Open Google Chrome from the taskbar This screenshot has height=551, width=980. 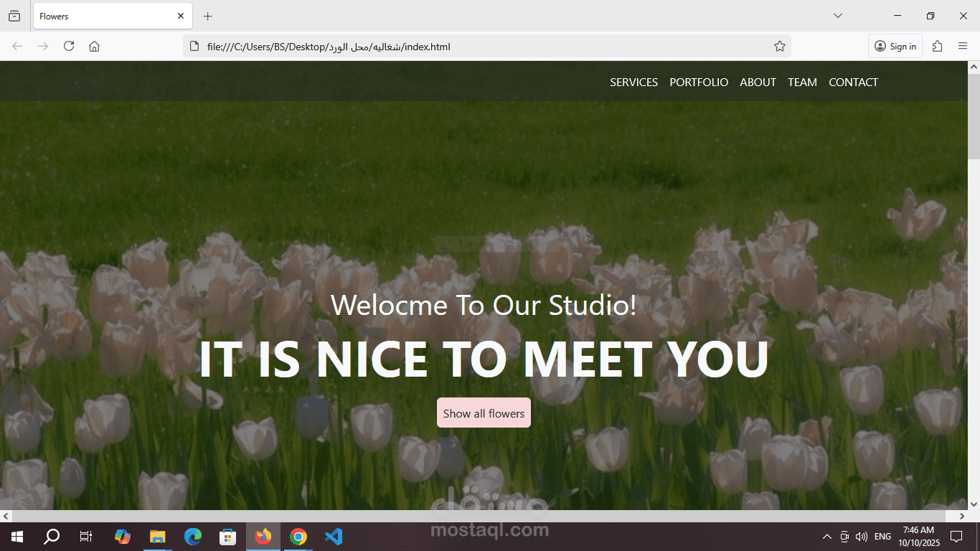click(x=298, y=537)
